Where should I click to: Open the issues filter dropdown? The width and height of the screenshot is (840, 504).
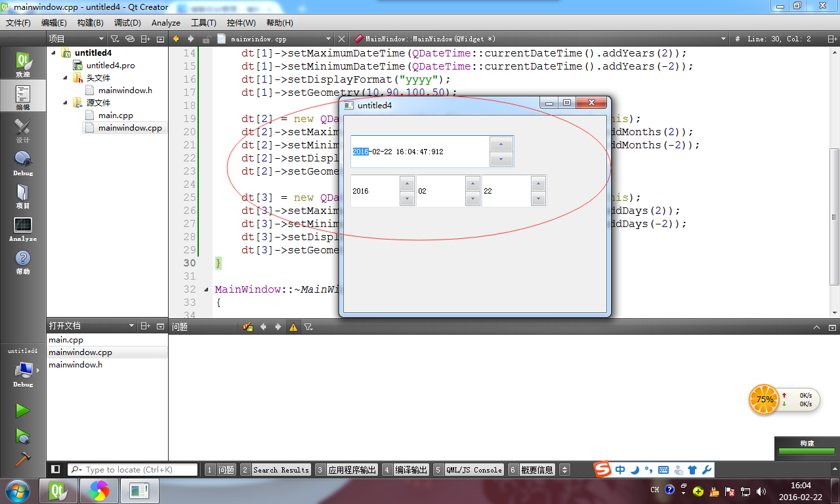pos(308,327)
